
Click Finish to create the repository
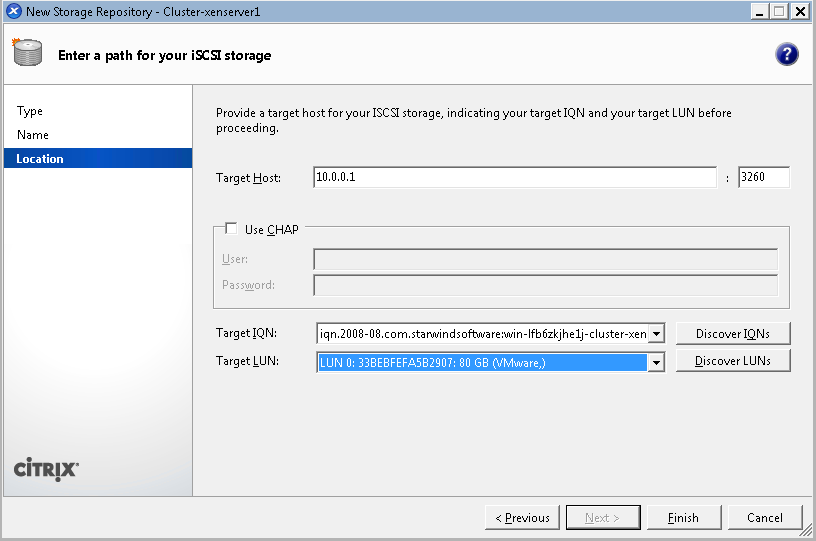(684, 518)
